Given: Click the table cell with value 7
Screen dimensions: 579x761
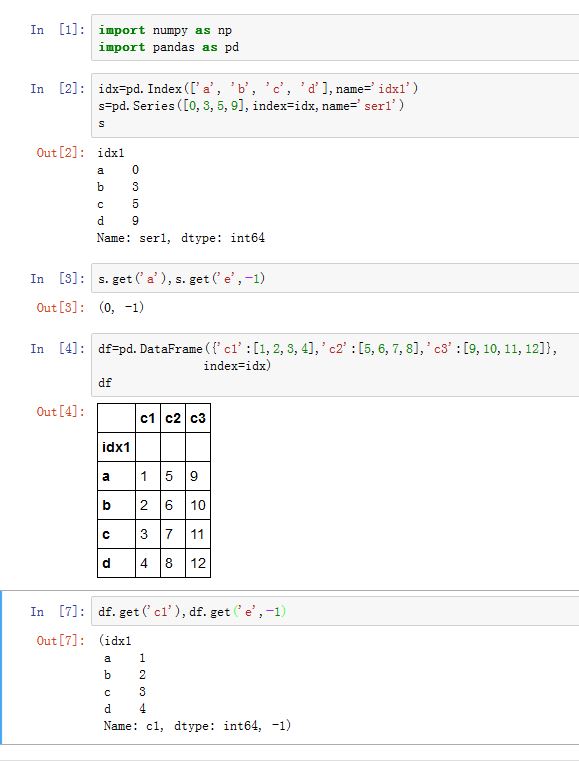Looking at the screenshot, I should tap(173, 534).
